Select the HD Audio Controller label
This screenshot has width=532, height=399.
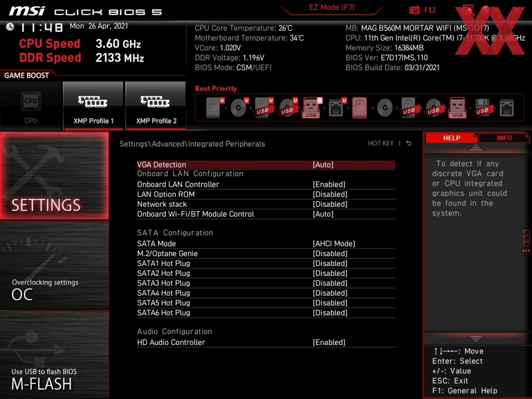click(x=171, y=342)
